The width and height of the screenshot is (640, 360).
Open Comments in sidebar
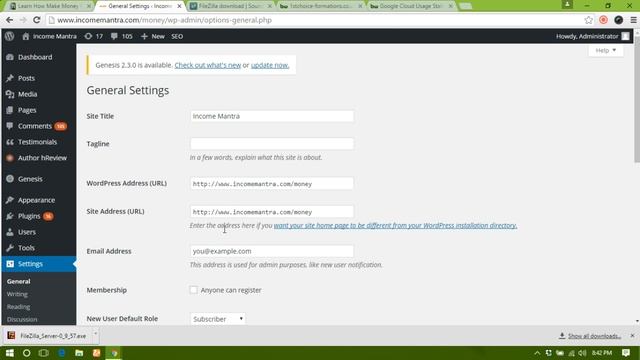click(35, 126)
